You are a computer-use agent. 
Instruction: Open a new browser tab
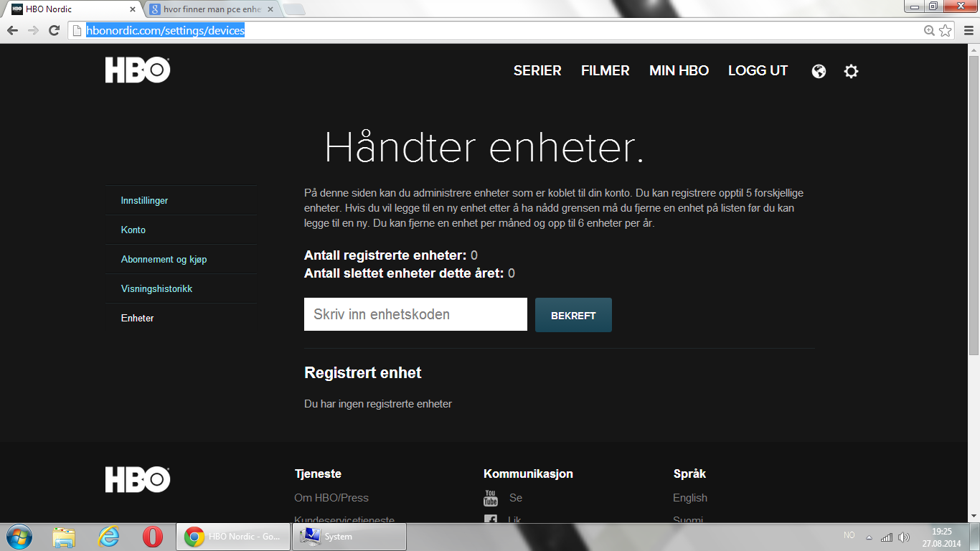294,9
